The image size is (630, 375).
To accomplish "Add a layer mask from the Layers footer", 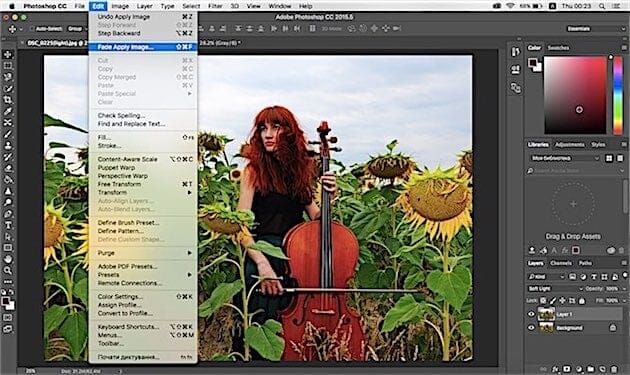I will (x=567, y=369).
